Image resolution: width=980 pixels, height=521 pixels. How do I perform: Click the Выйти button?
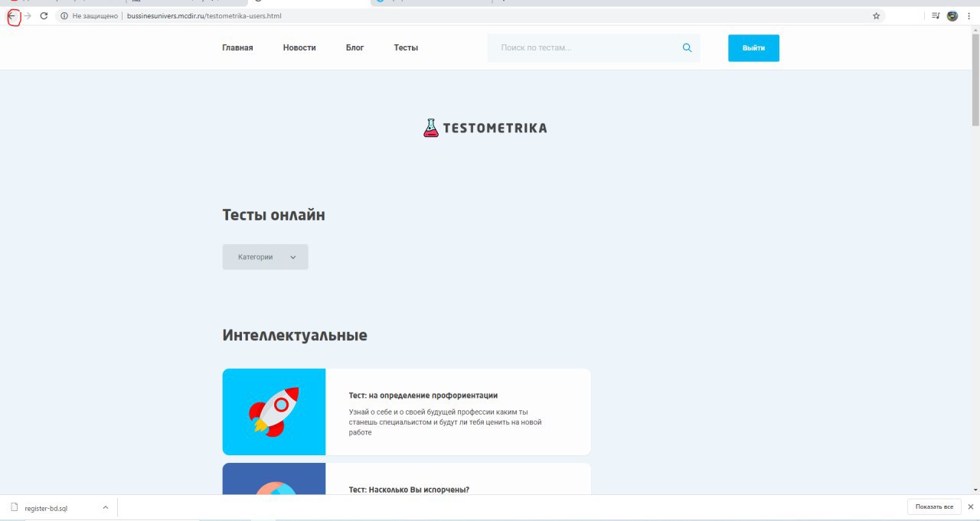tap(753, 47)
